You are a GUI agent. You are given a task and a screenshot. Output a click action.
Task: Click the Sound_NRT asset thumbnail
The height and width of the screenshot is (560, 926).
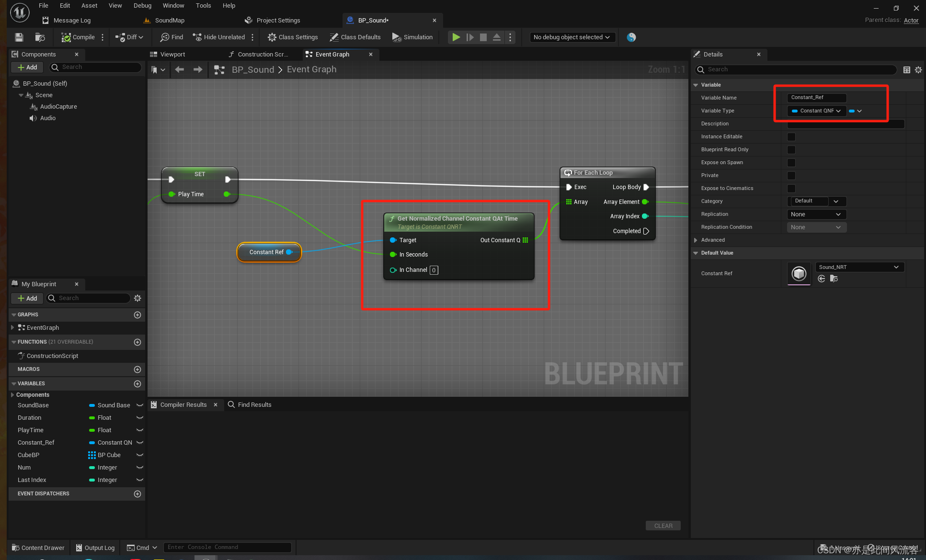click(x=799, y=274)
